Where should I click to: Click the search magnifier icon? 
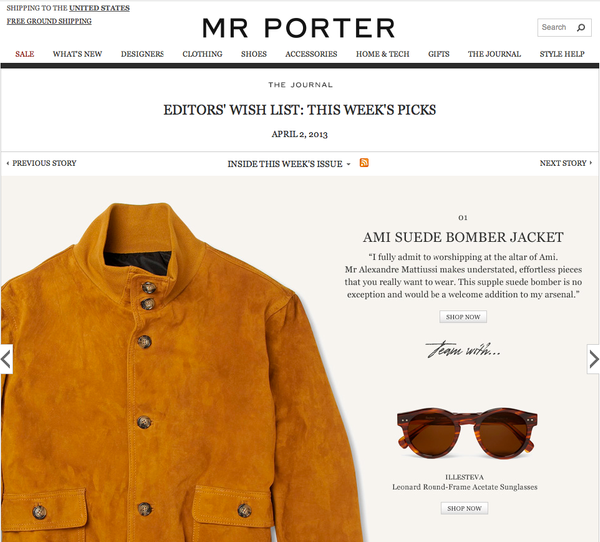pos(581,28)
